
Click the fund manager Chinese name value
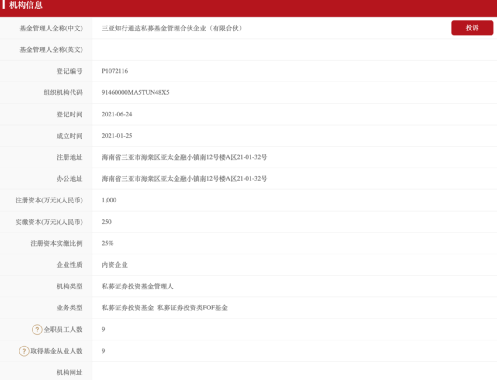172,28
